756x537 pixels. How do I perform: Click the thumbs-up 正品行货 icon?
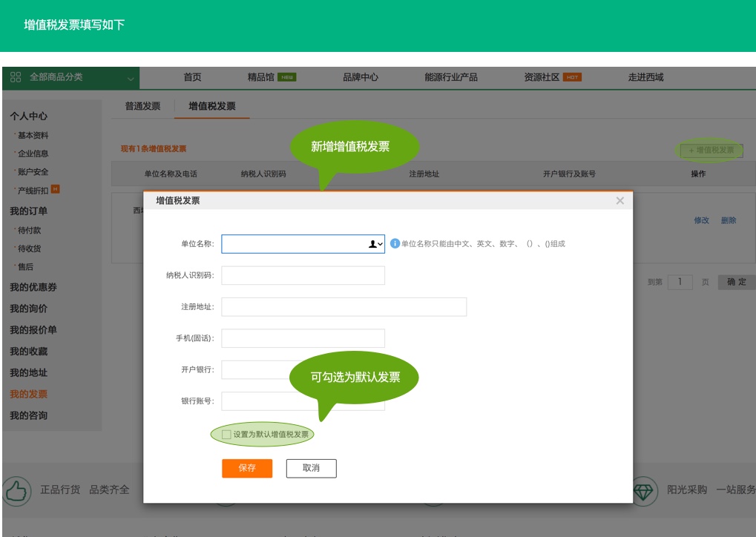[x=16, y=490]
